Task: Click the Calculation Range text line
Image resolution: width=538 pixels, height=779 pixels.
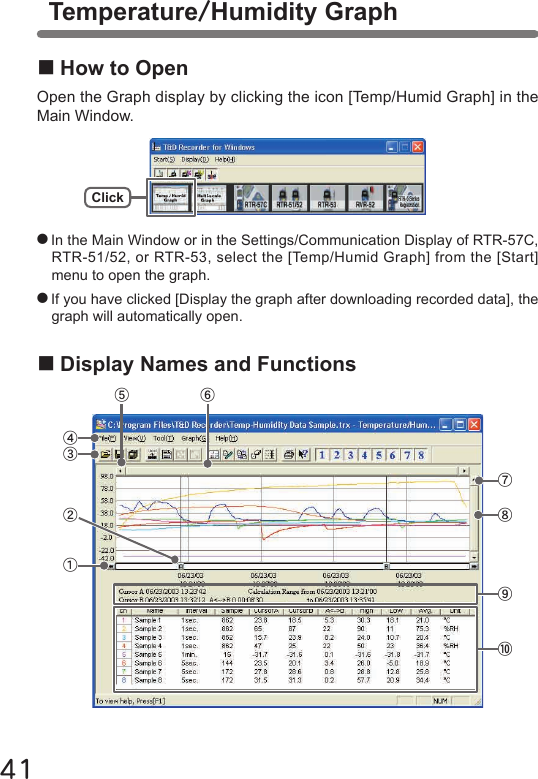Action: tap(312, 592)
